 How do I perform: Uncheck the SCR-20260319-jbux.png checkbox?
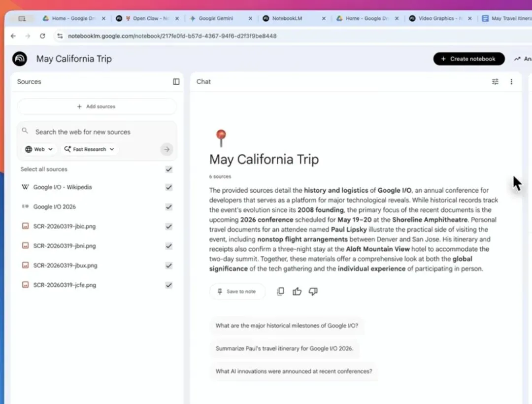pos(168,266)
